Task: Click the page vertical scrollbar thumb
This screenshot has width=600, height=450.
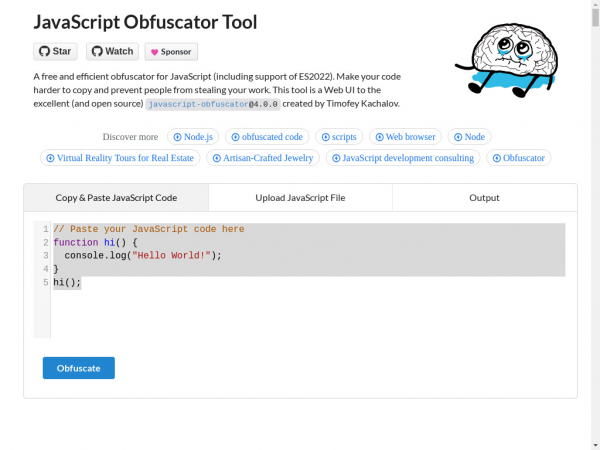Action: click(595, 17)
